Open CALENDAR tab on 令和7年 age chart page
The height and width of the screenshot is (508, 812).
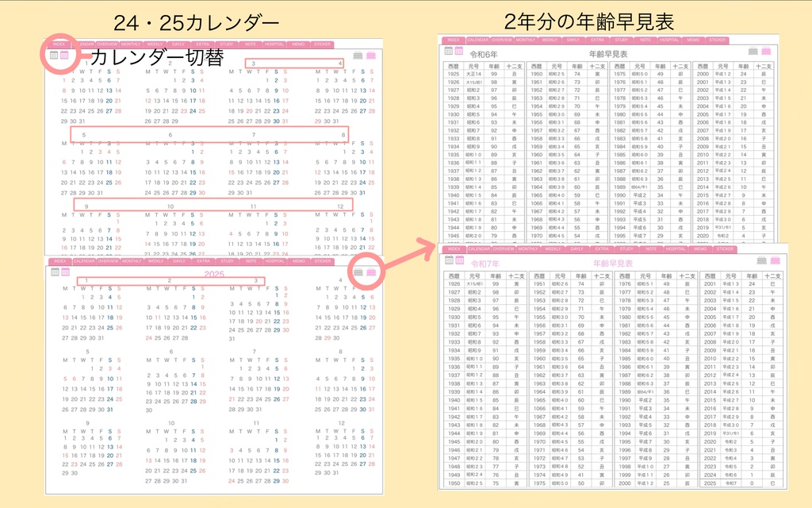click(479, 249)
